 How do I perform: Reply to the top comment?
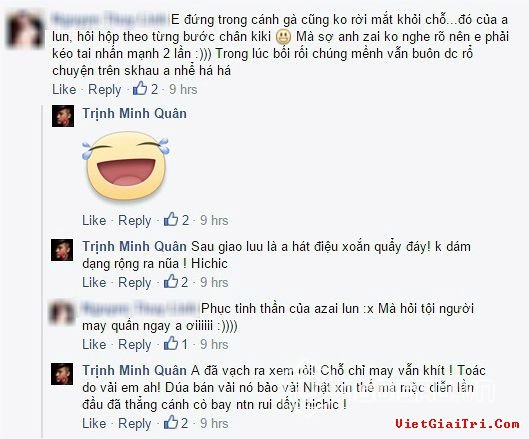[x=105, y=89]
